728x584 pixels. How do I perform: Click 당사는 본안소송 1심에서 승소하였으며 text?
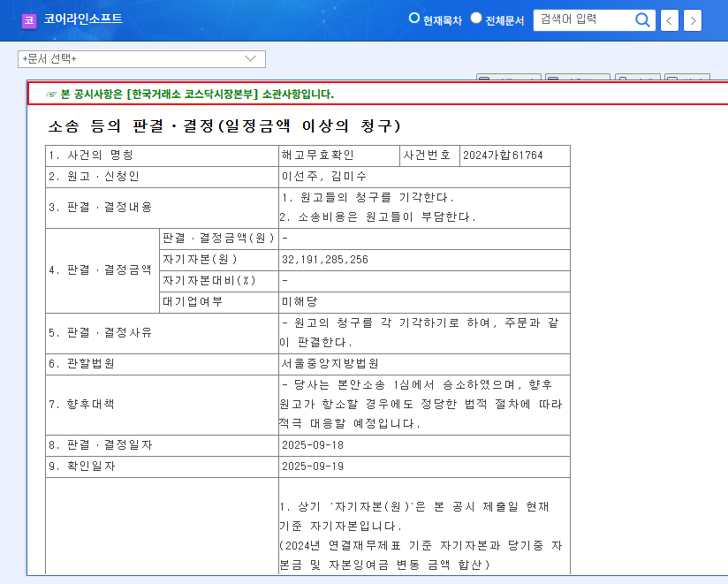pyautogui.click(x=405, y=385)
